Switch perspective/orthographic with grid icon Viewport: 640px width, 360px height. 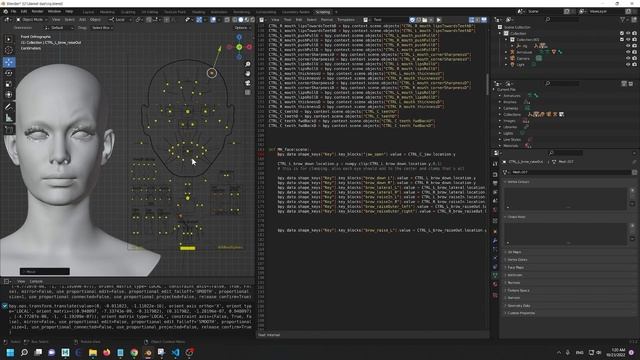click(248, 93)
